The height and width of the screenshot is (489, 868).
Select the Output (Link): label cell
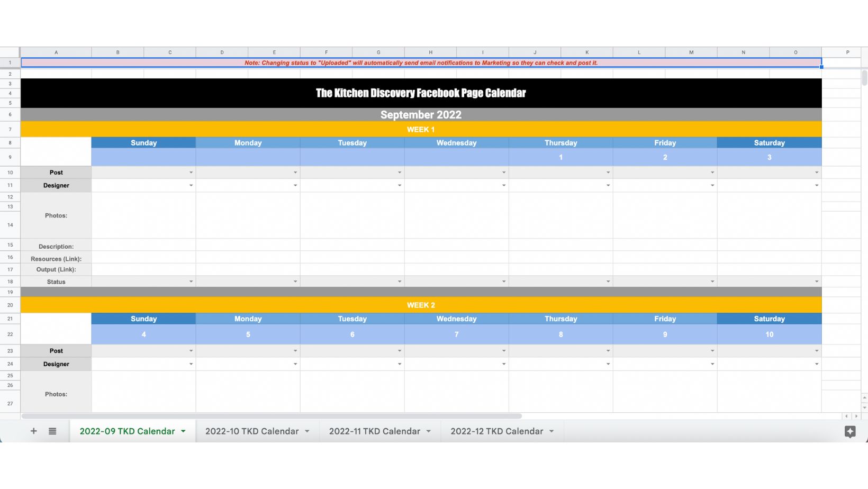click(56, 269)
